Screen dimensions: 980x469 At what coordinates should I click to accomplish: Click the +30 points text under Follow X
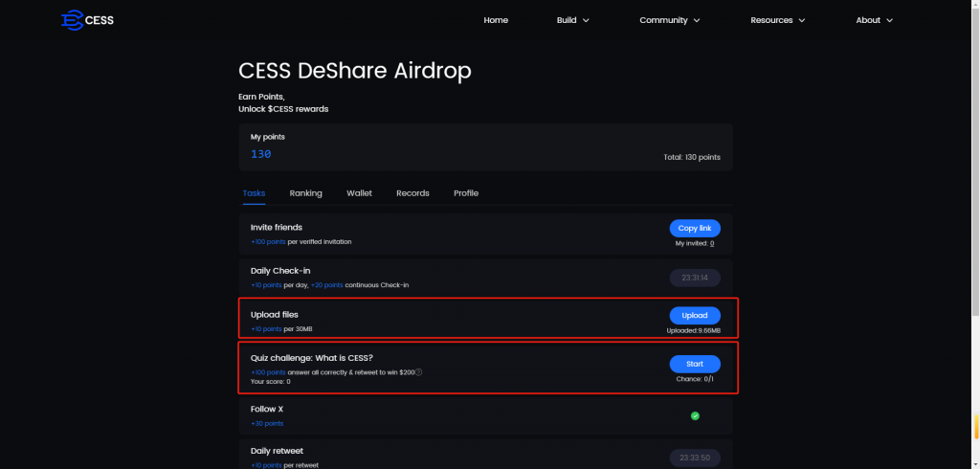click(x=267, y=423)
